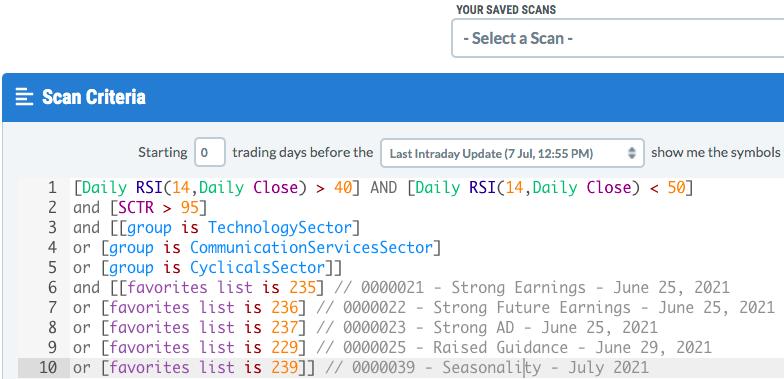The height and width of the screenshot is (379, 784).
Task: Open the Select a Scan dropdown
Action: (x=618, y=38)
